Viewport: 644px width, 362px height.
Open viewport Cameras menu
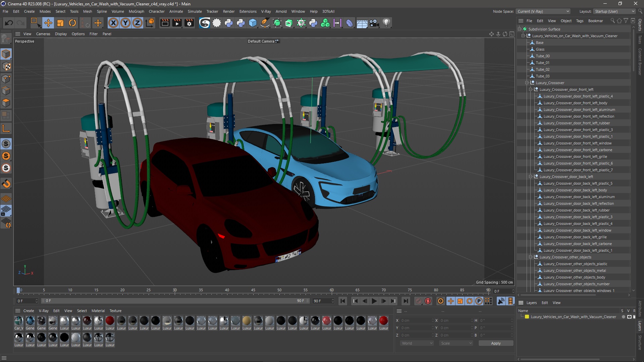pyautogui.click(x=43, y=34)
